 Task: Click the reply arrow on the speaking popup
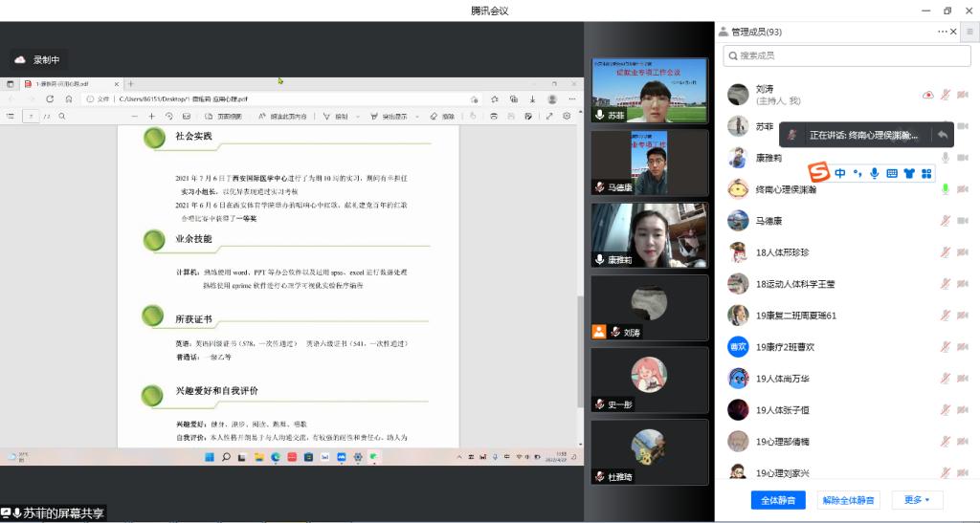943,135
